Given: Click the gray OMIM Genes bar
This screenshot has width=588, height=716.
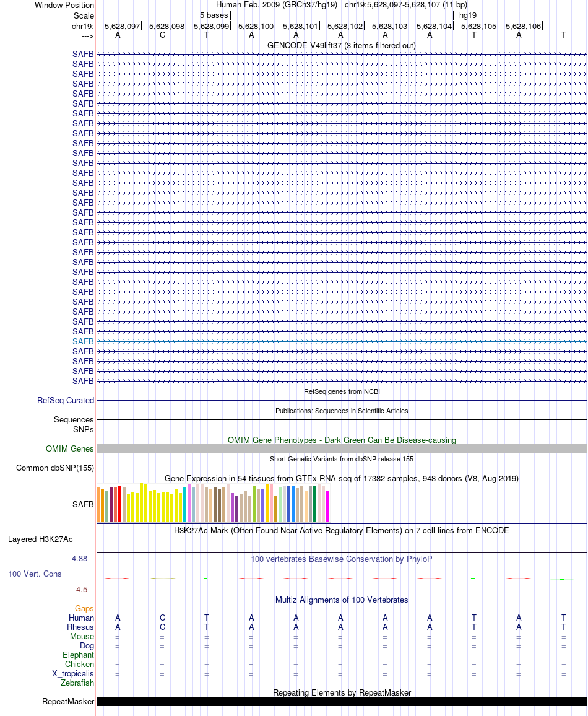Looking at the screenshot, I should (342, 449).
